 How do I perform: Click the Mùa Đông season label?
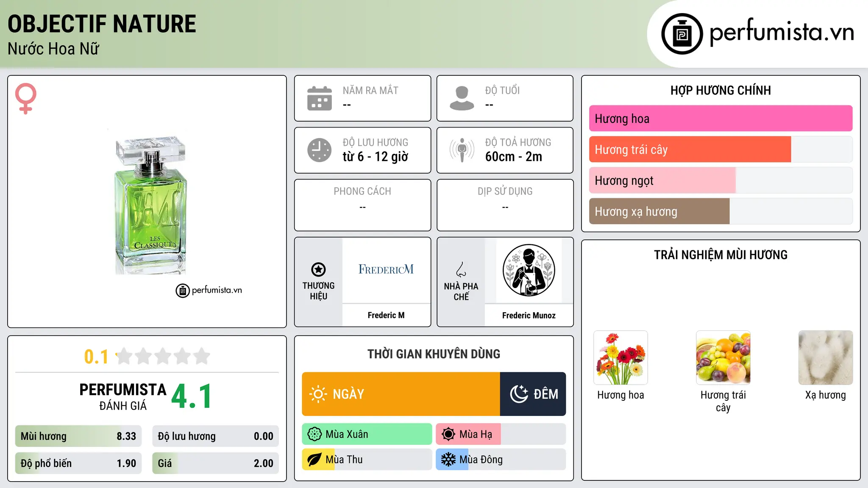pos(481,460)
